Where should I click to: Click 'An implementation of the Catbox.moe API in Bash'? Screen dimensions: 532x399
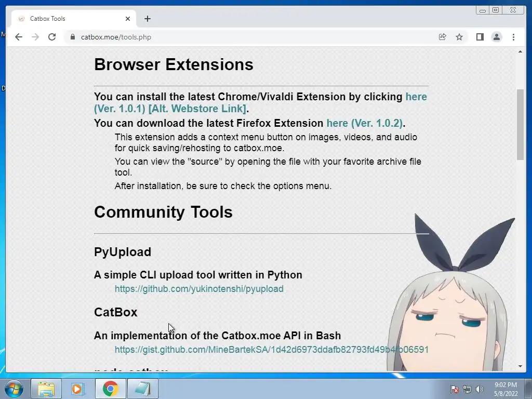coord(218,336)
